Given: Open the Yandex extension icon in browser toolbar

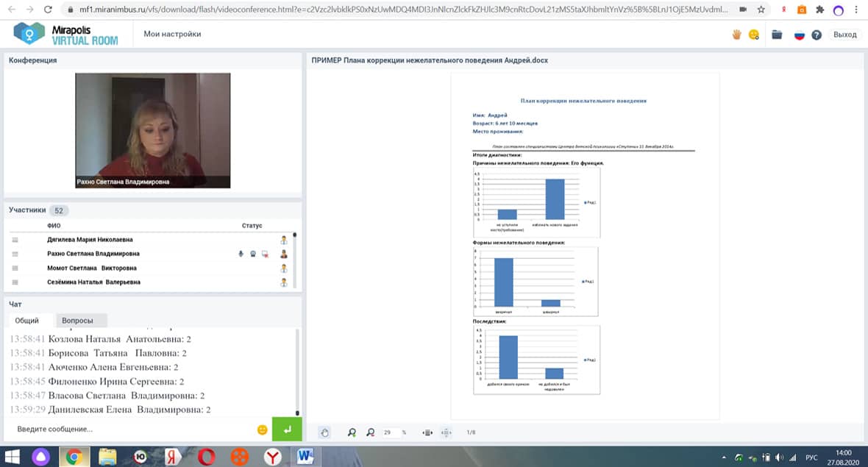Looking at the screenshot, I should (784, 10).
